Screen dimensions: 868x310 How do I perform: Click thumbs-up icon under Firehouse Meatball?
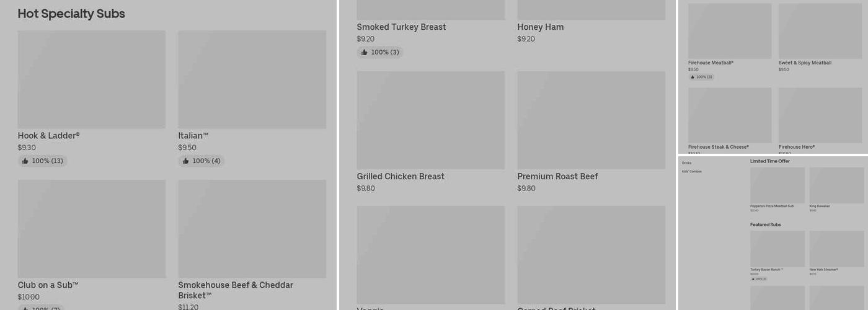693,77
